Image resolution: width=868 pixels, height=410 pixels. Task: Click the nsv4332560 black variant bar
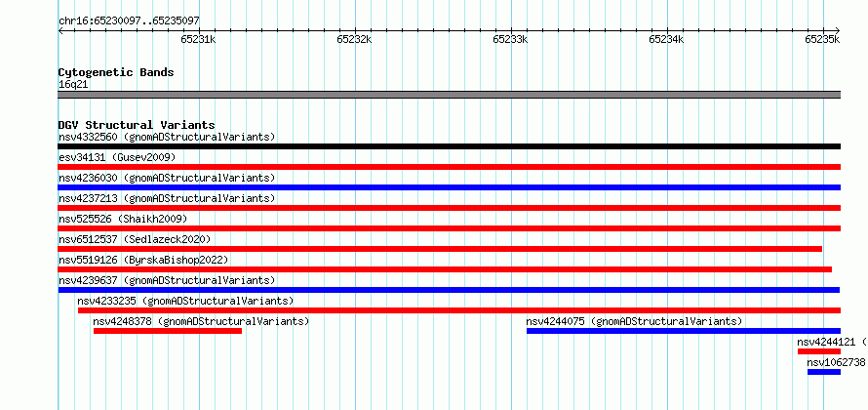click(449, 146)
